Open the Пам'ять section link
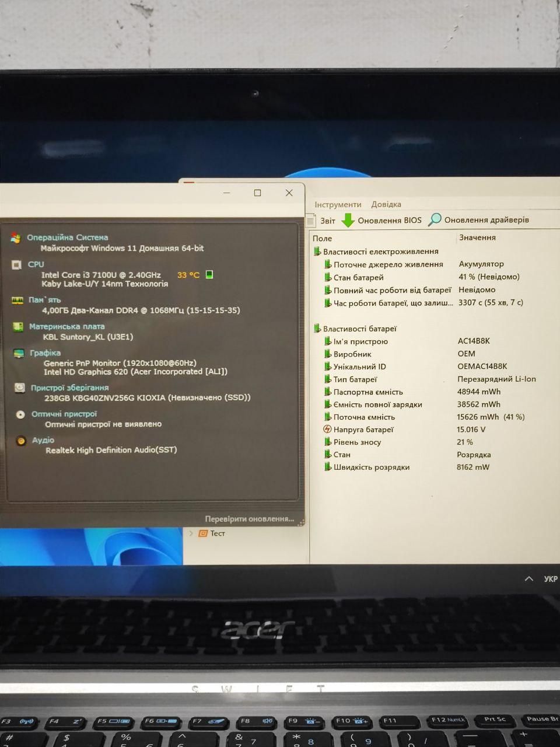This screenshot has height=747, width=560. click(44, 300)
